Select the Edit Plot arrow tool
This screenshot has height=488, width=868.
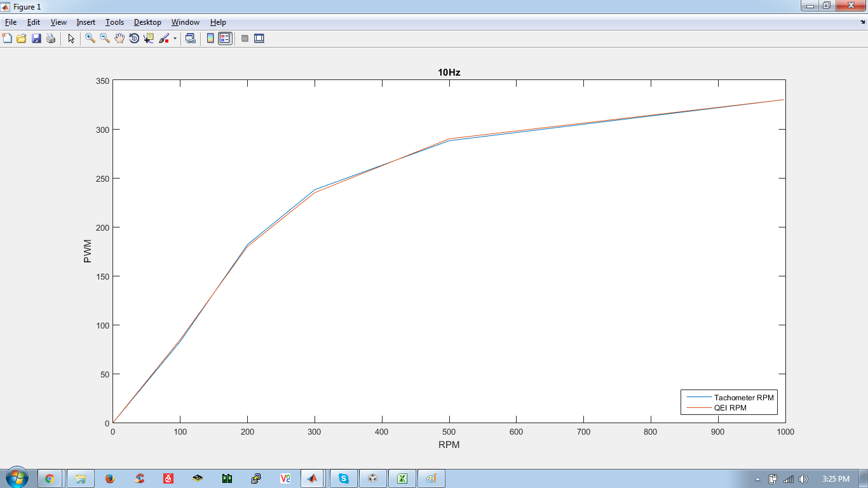(71, 38)
